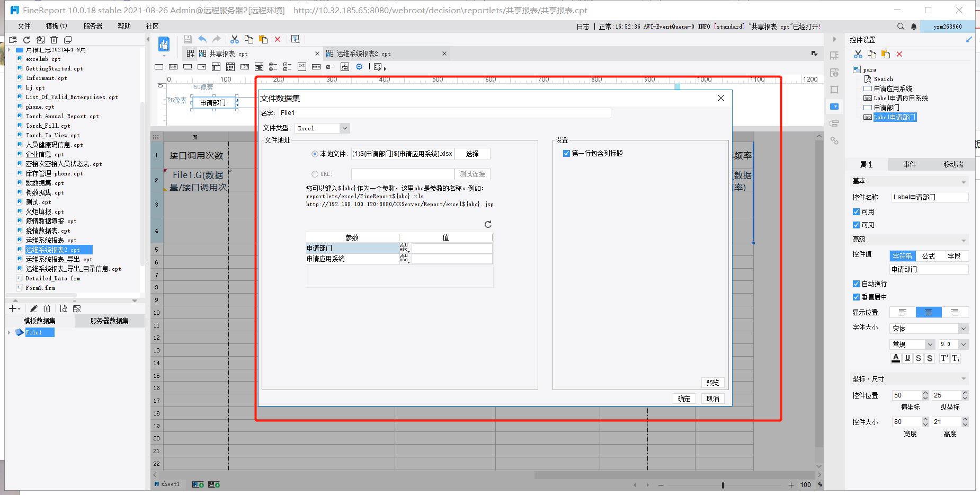Click the trash icon in file panel toolbar
Screen dimensions: 980x495
[x=54, y=40]
